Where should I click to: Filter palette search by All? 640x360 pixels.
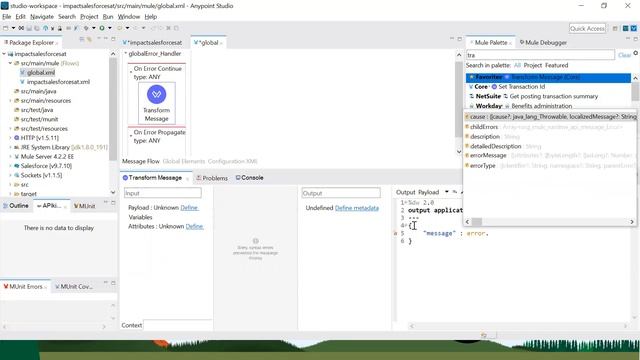(x=517, y=65)
